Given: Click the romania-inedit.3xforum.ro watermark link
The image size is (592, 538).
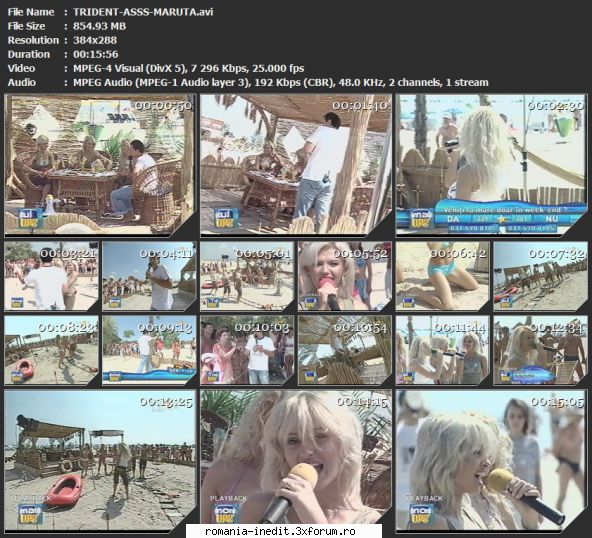Looking at the screenshot, I should 280,531.
